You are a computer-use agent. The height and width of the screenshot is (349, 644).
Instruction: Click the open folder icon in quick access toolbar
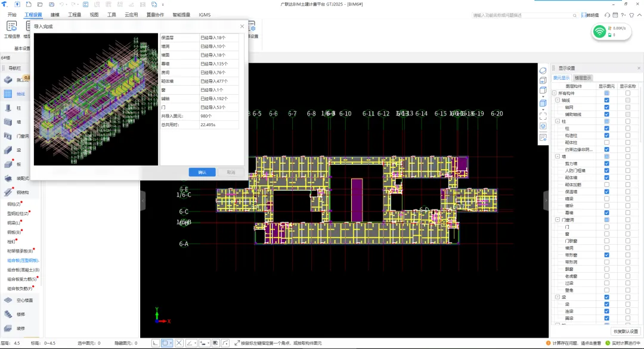pos(40,4)
